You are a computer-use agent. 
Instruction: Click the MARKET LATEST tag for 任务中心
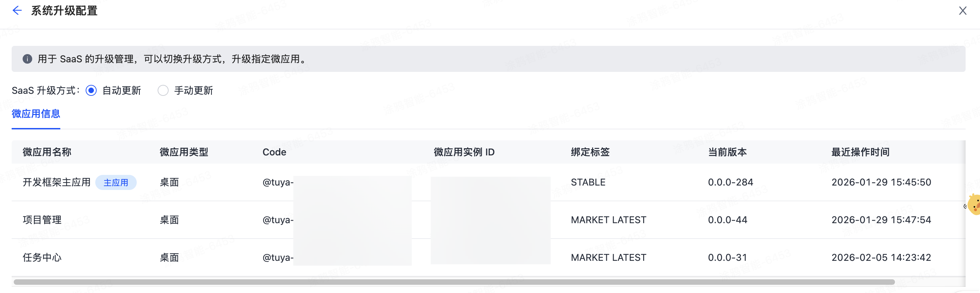608,257
